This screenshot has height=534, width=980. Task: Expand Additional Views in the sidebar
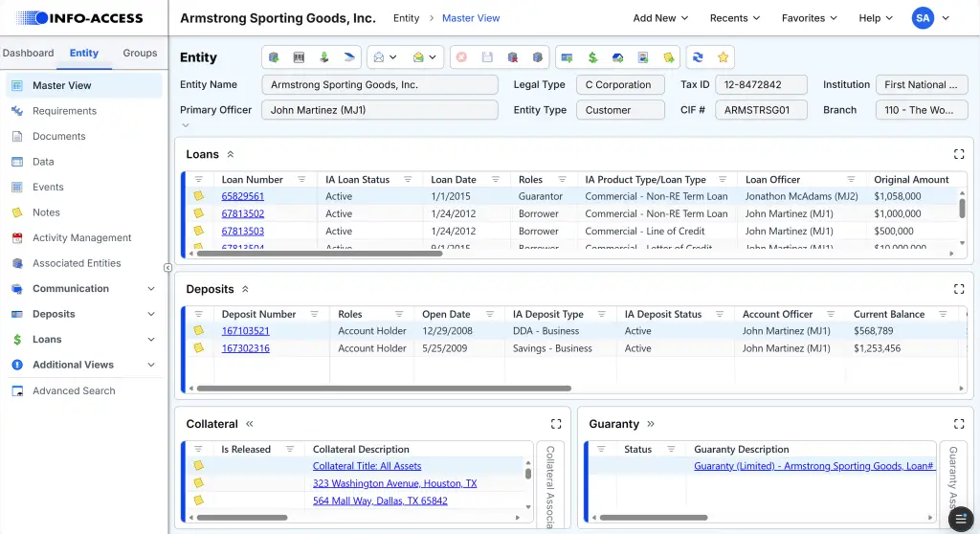coord(151,365)
